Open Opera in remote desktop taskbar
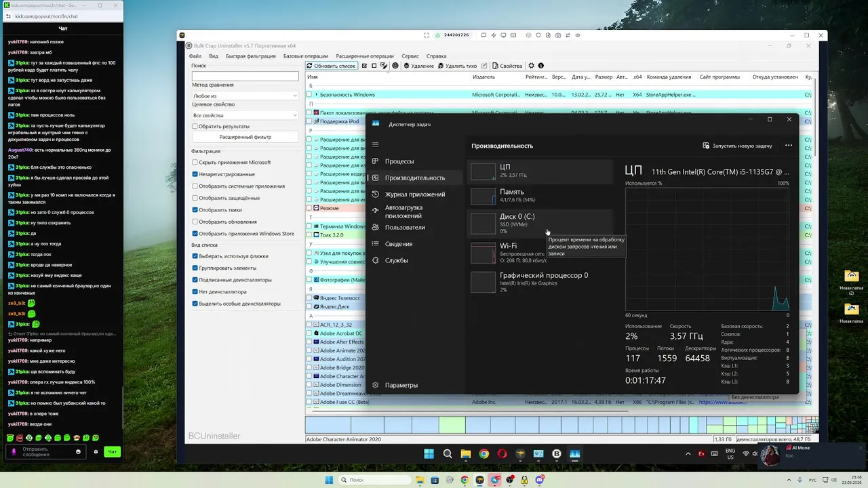Image resolution: width=868 pixels, height=488 pixels. 502,454
